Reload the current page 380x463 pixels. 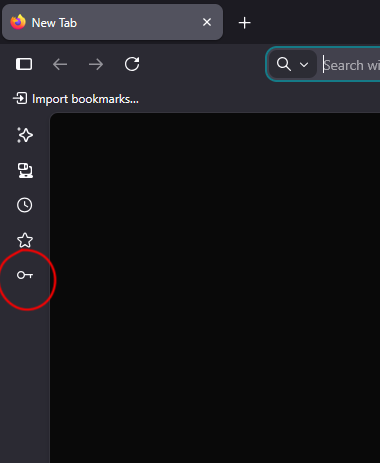coord(132,64)
